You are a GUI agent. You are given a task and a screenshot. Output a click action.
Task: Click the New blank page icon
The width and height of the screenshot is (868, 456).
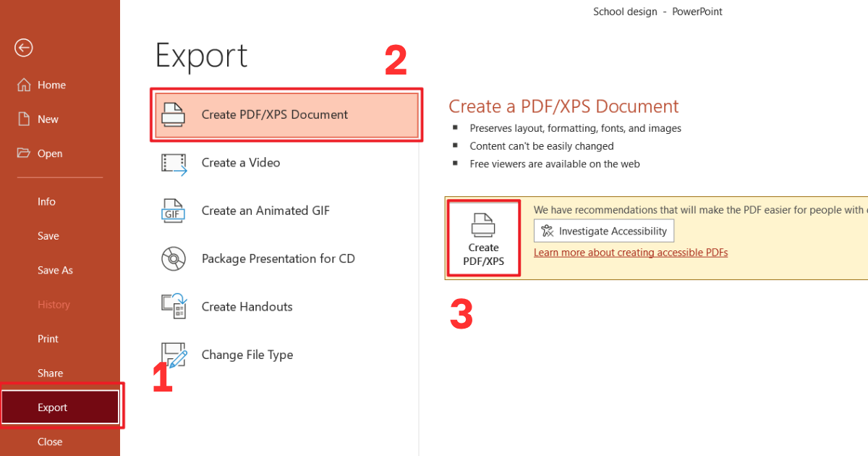tap(24, 119)
